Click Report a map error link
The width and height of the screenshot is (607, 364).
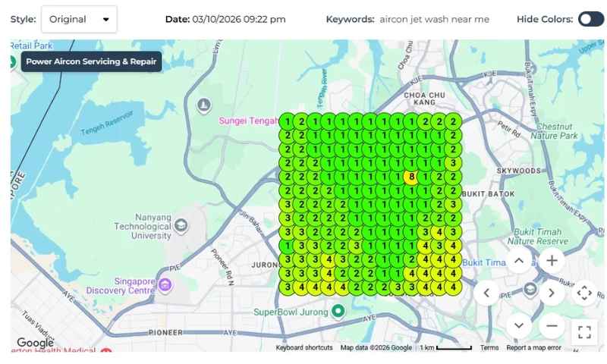coord(533,347)
